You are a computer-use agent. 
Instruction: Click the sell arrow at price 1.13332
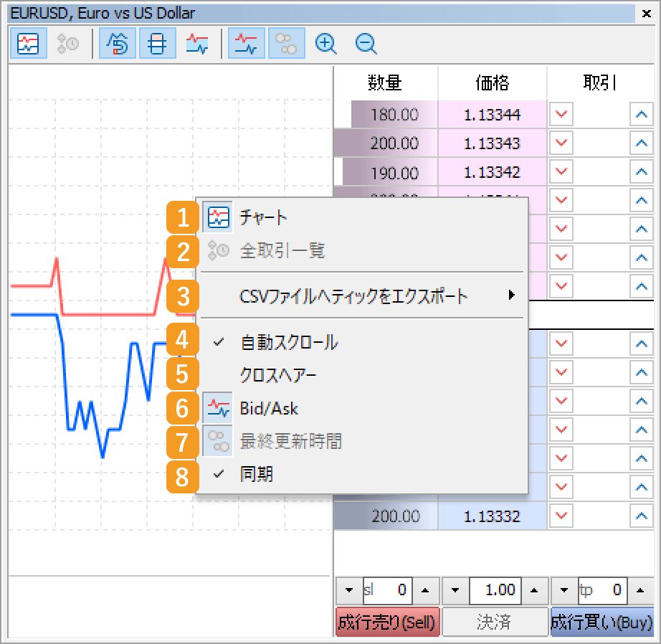point(561,516)
